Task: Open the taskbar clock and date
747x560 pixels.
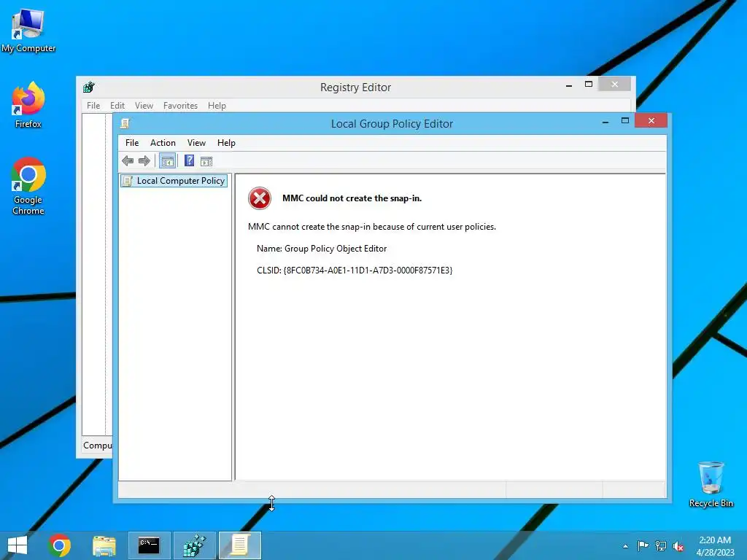Action: [715, 546]
